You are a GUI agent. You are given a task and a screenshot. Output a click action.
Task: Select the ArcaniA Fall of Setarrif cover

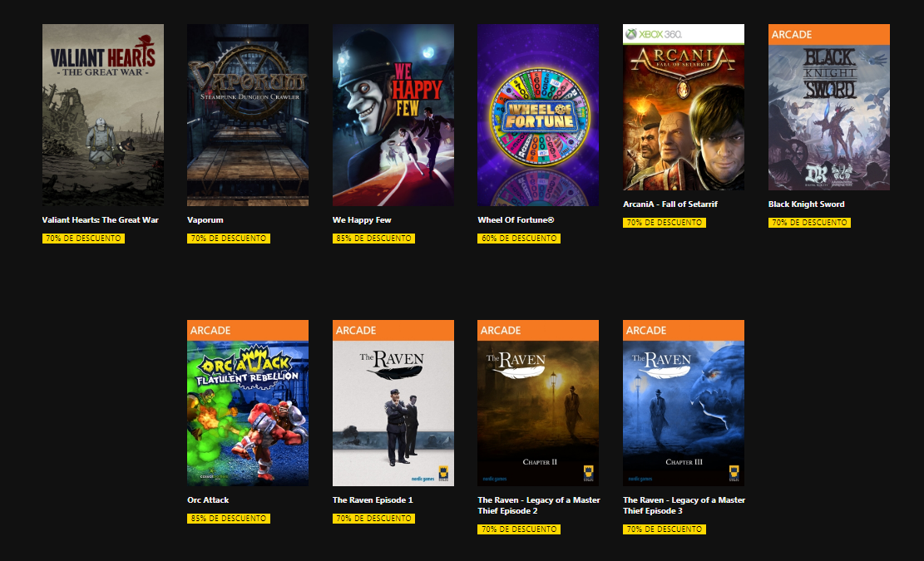coord(684,107)
